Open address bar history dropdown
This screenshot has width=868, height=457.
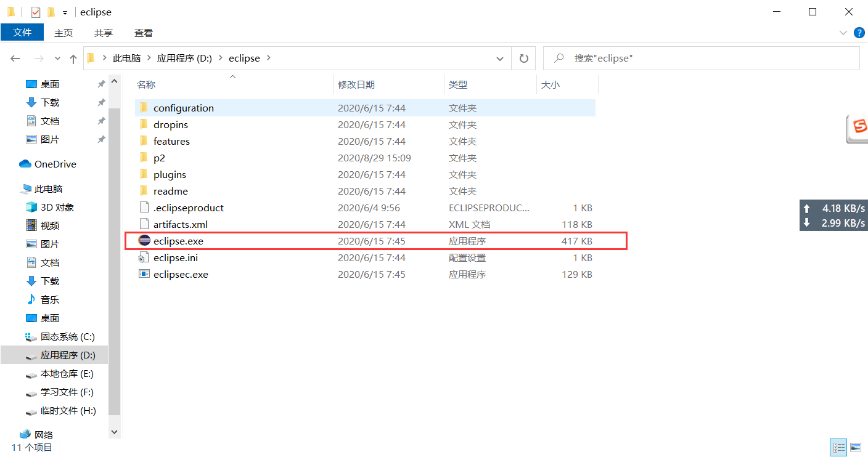click(500, 59)
